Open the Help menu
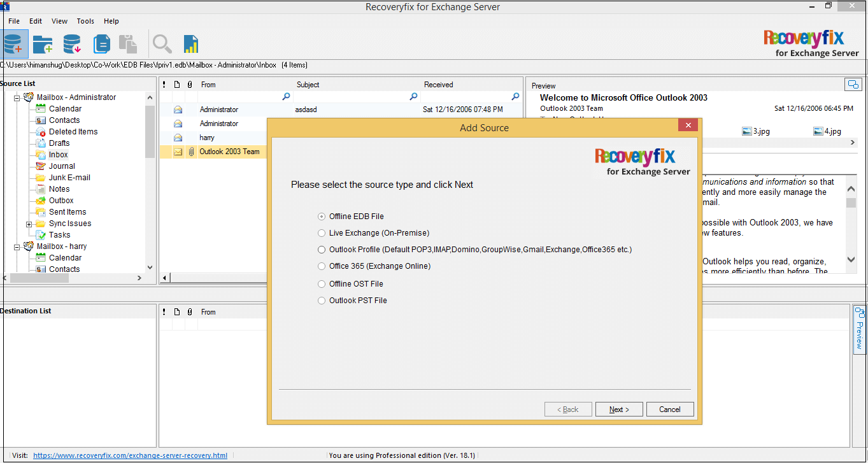 pos(111,21)
